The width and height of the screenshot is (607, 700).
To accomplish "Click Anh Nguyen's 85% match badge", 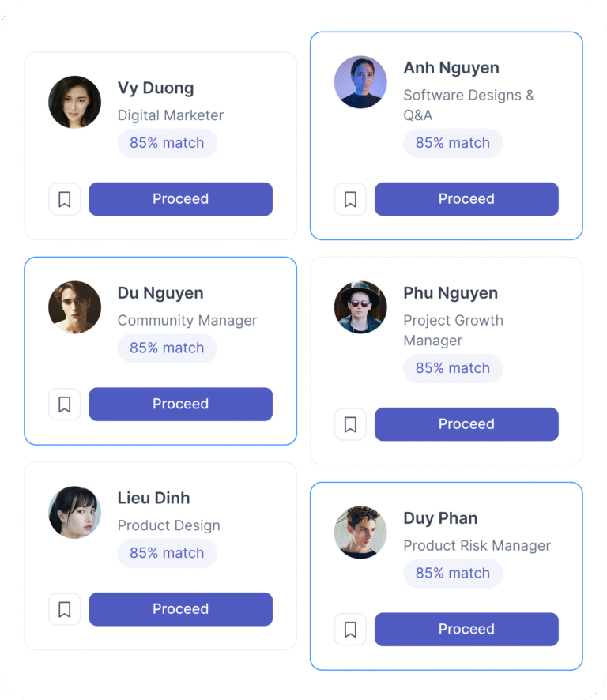I will tap(453, 143).
